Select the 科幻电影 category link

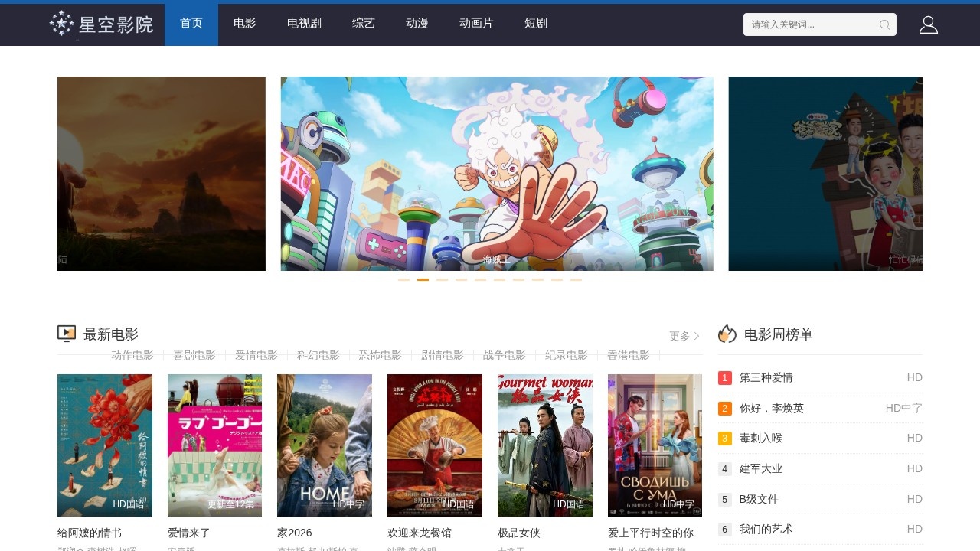318,355
